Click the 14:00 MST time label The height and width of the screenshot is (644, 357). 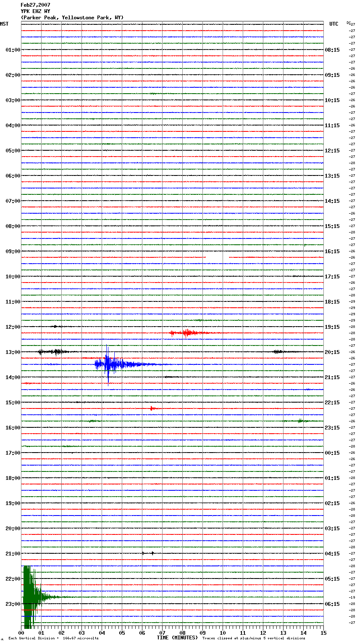pos(13,377)
